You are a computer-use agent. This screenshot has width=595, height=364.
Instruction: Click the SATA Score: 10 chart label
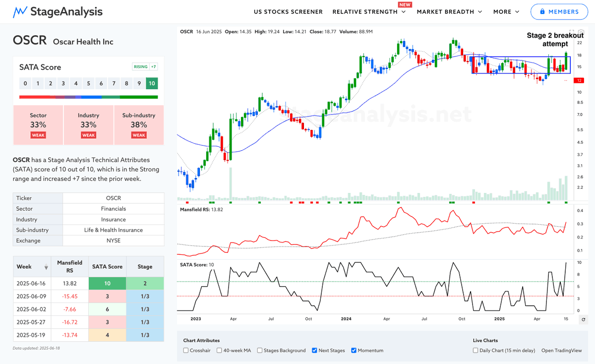click(196, 265)
